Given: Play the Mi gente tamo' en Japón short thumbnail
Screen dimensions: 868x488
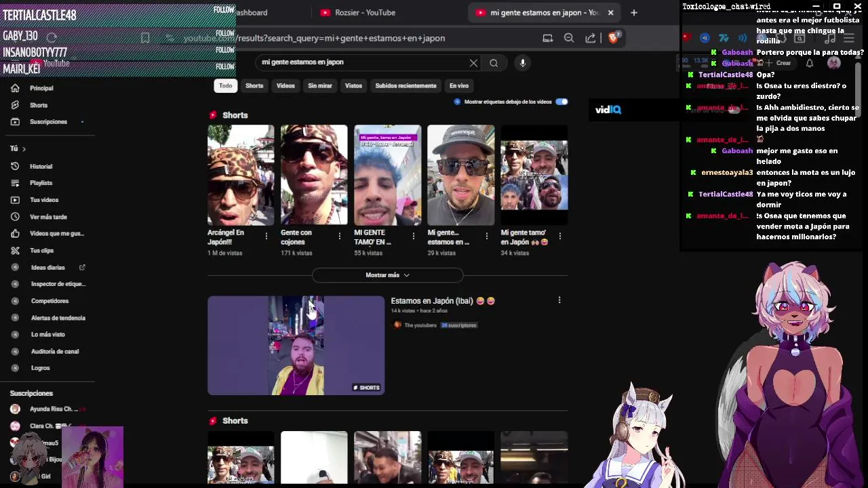Looking at the screenshot, I should 534,175.
